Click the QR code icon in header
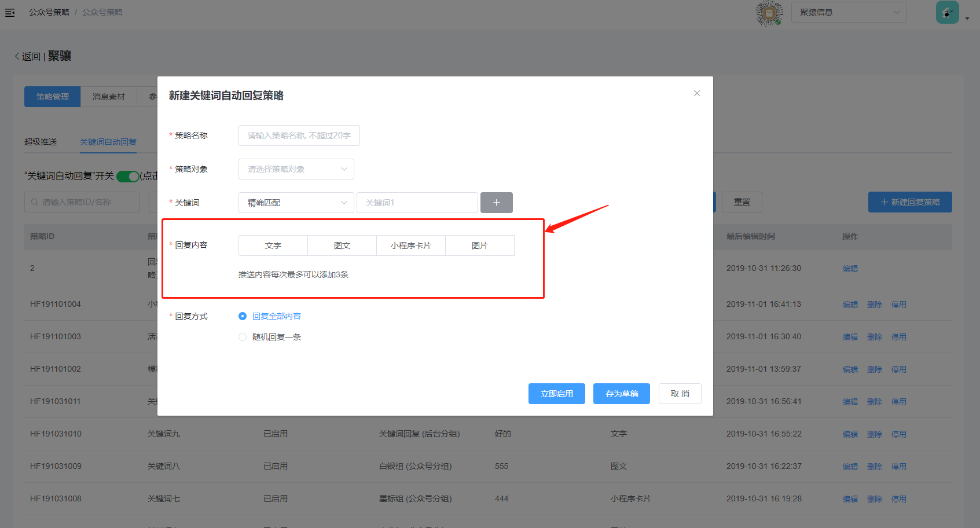The image size is (980, 528). pyautogui.click(x=769, y=13)
